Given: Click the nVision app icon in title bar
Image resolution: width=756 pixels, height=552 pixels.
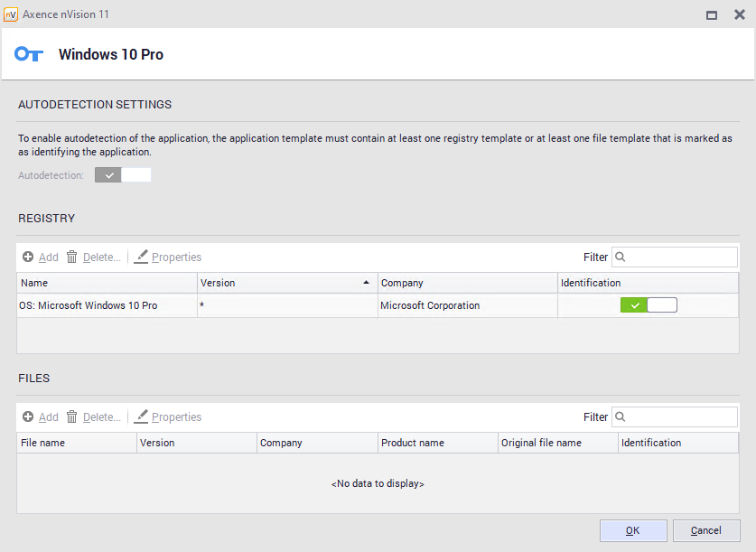Looking at the screenshot, I should click(x=11, y=14).
